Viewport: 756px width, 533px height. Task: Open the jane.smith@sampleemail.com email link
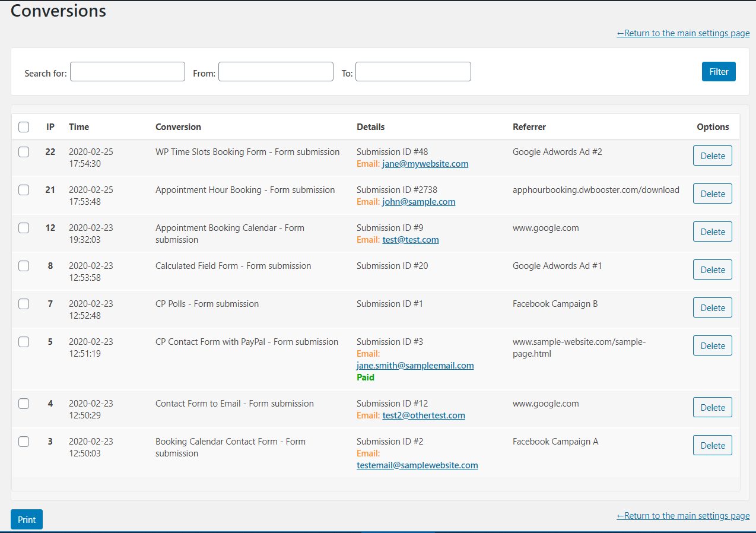pyautogui.click(x=415, y=366)
